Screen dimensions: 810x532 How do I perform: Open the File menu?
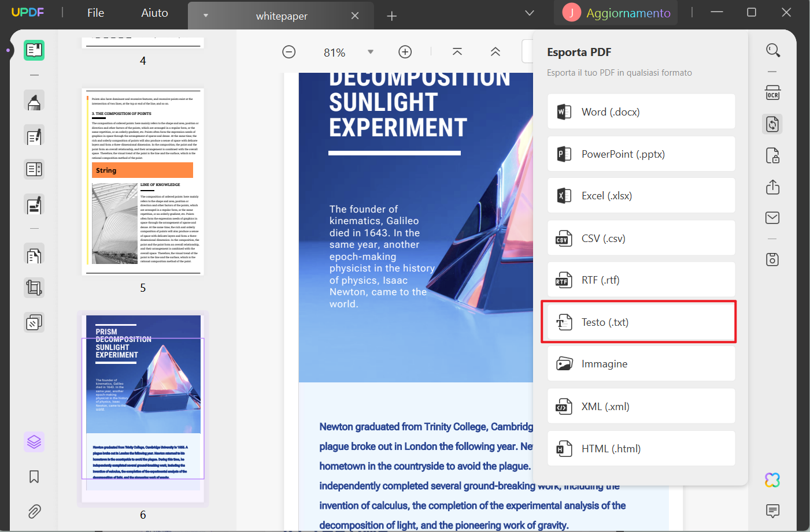(x=95, y=13)
